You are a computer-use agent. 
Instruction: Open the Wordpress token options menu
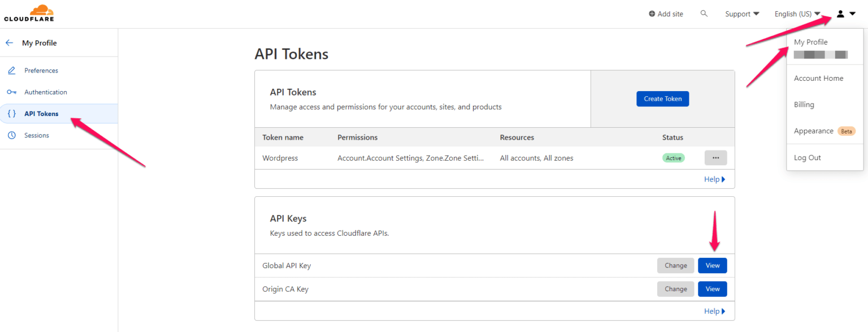[715, 158]
